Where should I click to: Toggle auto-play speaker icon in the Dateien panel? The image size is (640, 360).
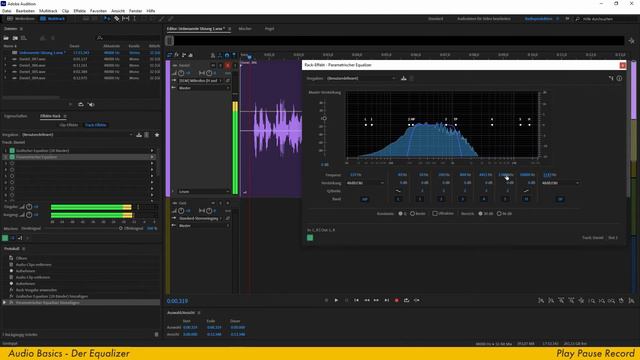pos(91,104)
